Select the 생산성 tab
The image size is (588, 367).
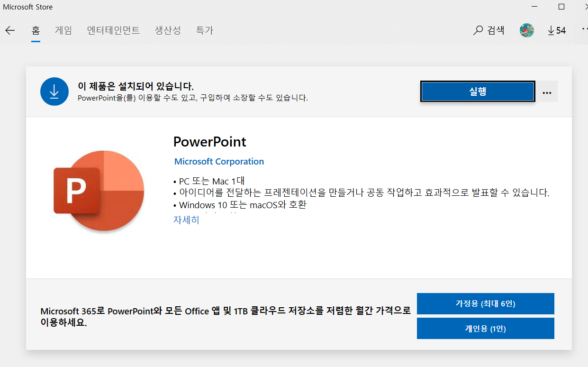[168, 30]
